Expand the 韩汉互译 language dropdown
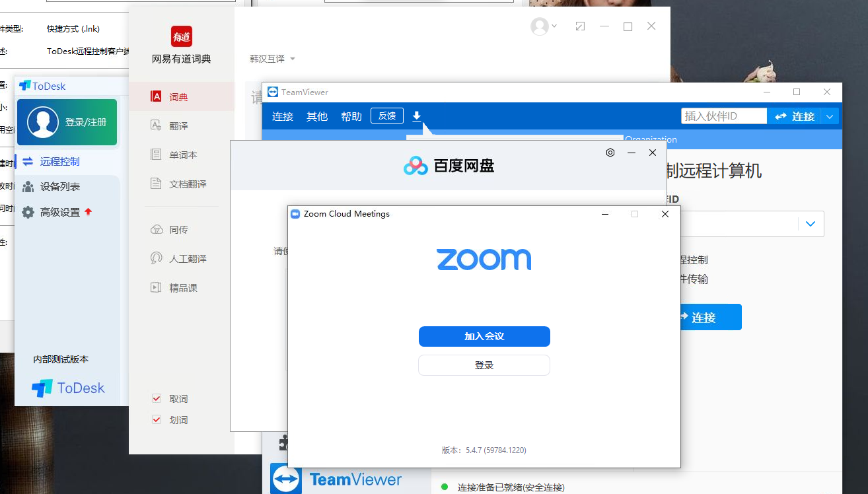868x494 pixels. (x=272, y=59)
